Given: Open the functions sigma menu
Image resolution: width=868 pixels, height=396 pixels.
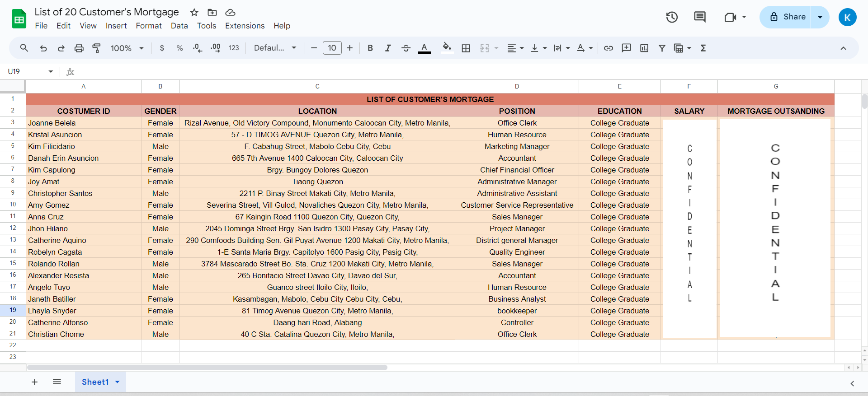Looking at the screenshot, I should tap(703, 48).
